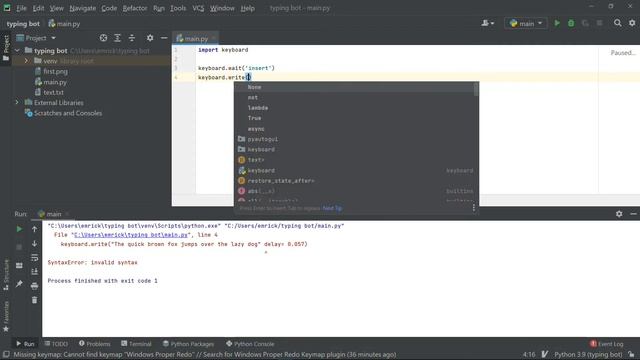640x360 pixels.
Task: Open the Event Log
Action: [x=607, y=344]
